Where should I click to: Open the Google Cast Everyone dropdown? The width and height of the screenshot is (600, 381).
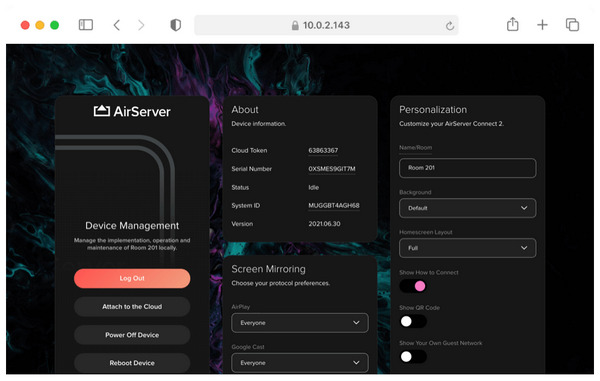pyautogui.click(x=300, y=363)
